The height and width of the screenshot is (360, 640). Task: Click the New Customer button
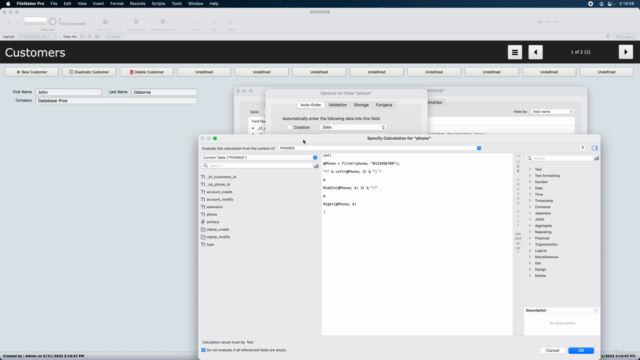(x=31, y=72)
